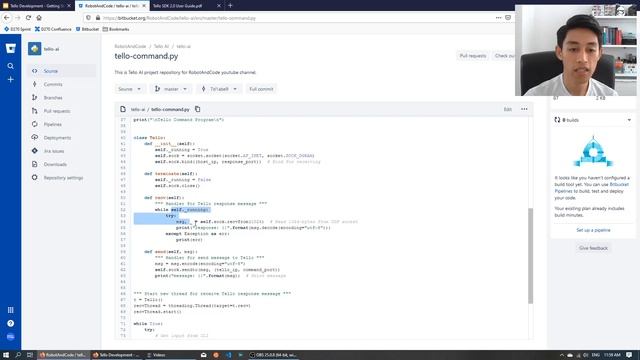The image size is (640, 360).
Task: Open the Jira issues navigation item
Action: point(62,151)
